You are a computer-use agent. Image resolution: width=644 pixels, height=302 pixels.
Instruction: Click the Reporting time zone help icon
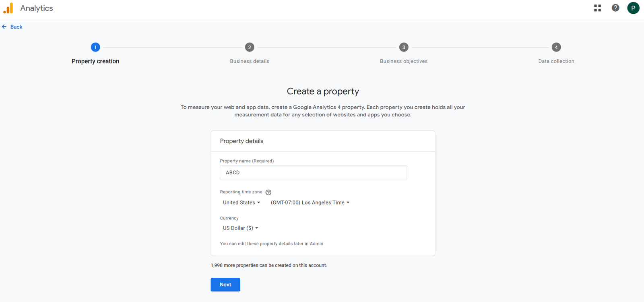click(268, 192)
